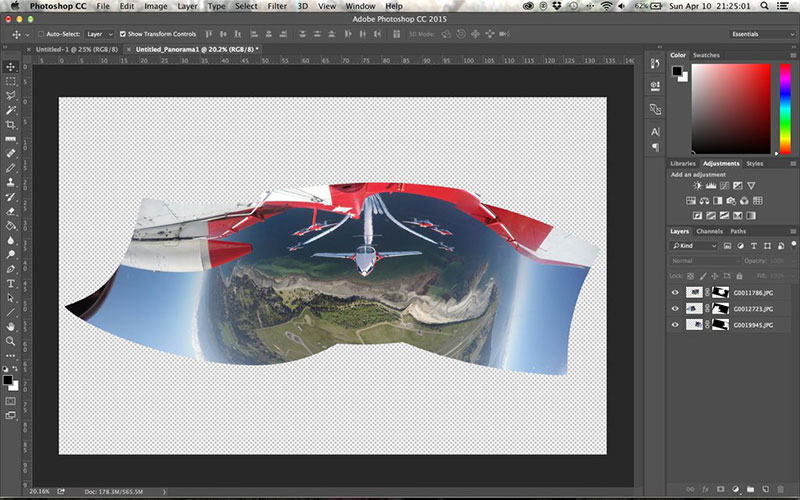Toggle filter for type layers
This screenshot has width=800, height=500.
click(754, 246)
